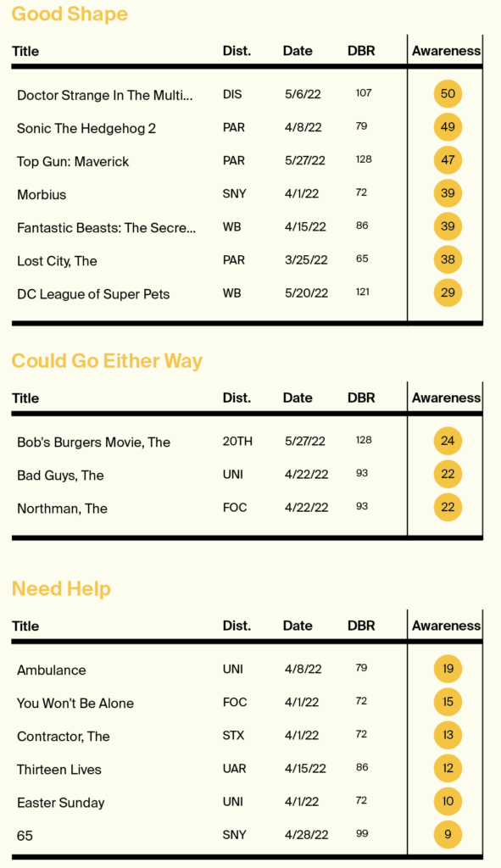The width and height of the screenshot is (501, 868).
Task: Click the DBR column header in Need Help
Action: coord(361,626)
